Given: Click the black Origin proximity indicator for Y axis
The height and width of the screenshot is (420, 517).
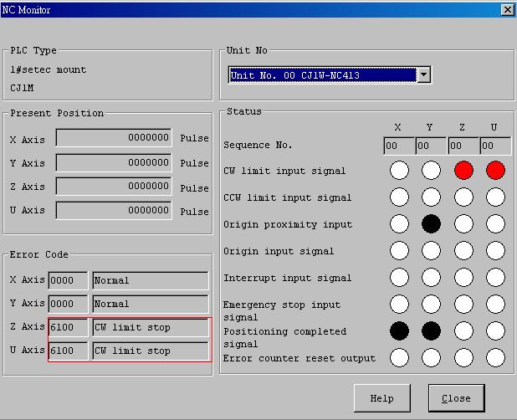Looking at the screenshot, I should (431, 224).
